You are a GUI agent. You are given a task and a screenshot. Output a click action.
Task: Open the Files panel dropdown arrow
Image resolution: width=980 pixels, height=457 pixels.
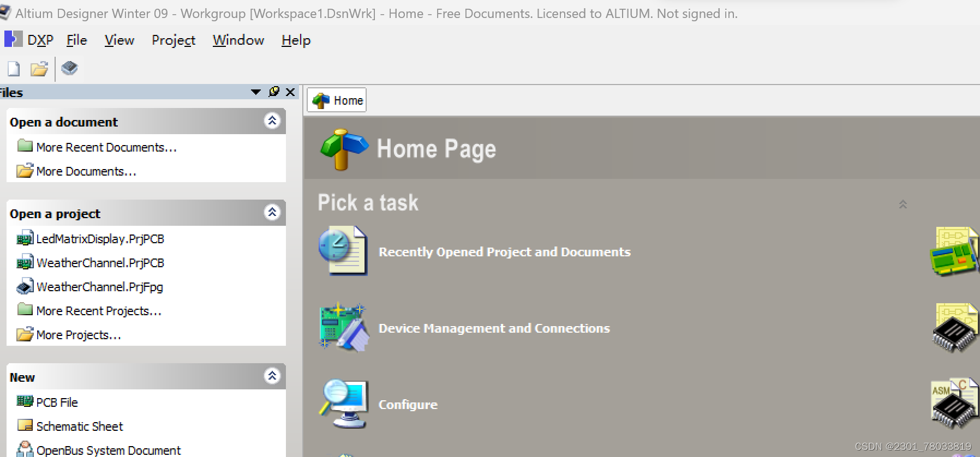pos(255,92)
